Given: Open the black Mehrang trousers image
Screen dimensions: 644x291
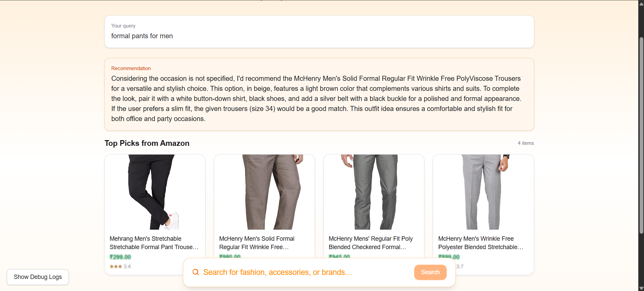Looking at the screenshot, I should [x=155, y=192].
